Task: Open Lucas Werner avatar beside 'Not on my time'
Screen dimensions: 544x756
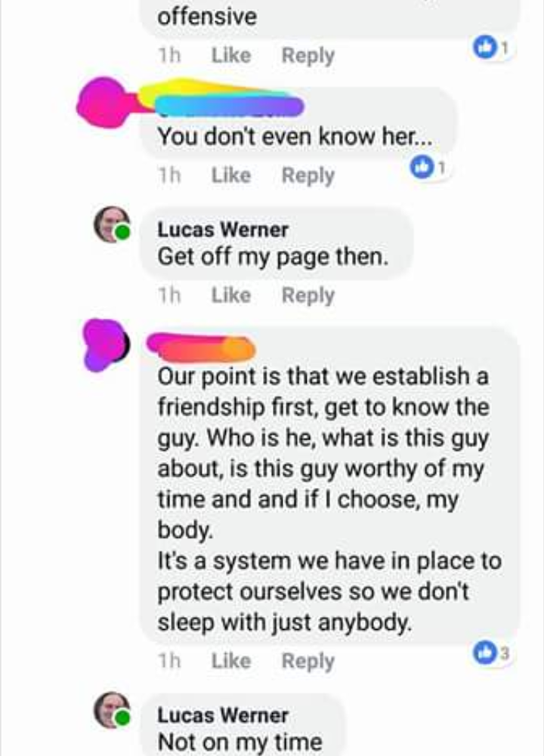Action: (x=112, y=710)
